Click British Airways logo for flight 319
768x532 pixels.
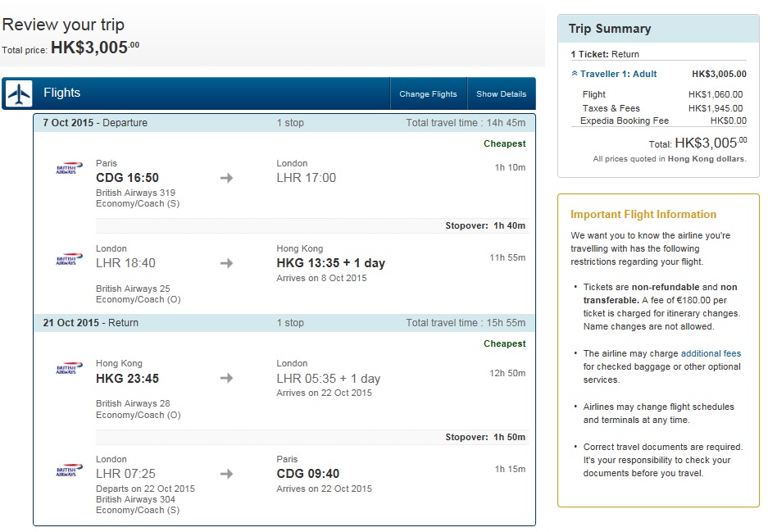point(69,168)
